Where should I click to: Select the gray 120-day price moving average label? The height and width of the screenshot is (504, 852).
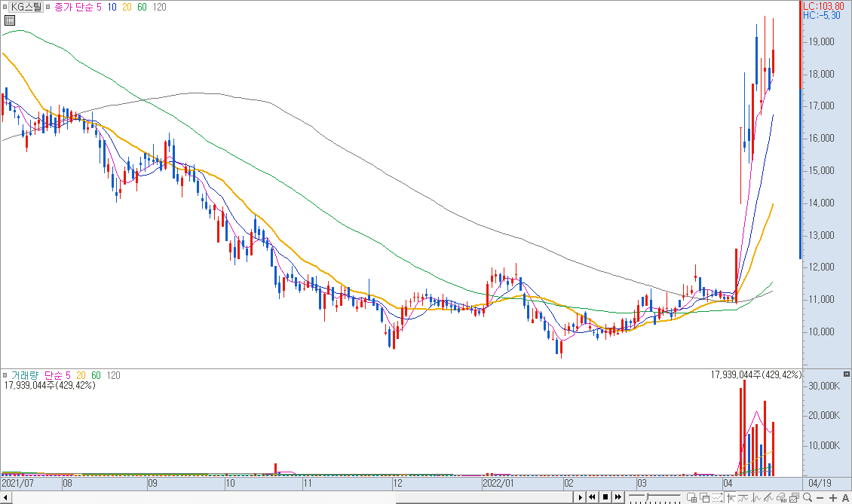click(160, 7)
